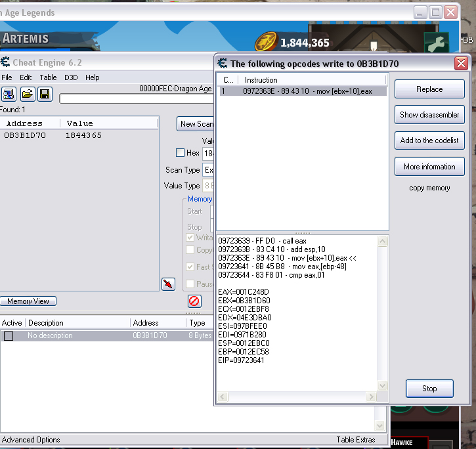Toggle the Pause game checkbox

[190, 284]
